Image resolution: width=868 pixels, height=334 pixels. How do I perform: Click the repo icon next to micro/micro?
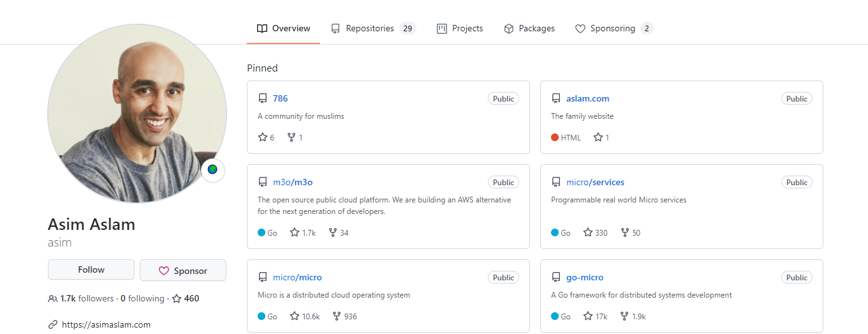(263, 277)
